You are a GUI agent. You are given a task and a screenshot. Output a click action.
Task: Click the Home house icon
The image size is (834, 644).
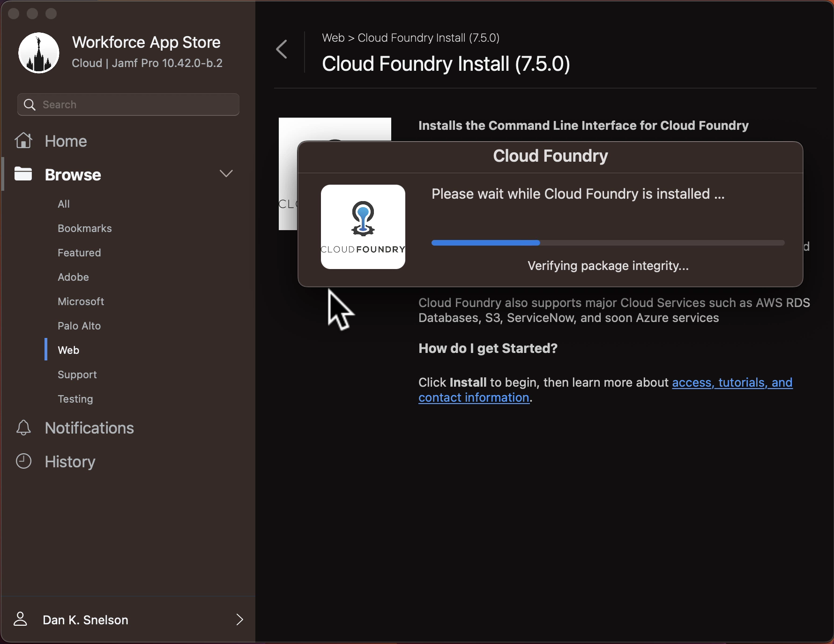point(24,141)
